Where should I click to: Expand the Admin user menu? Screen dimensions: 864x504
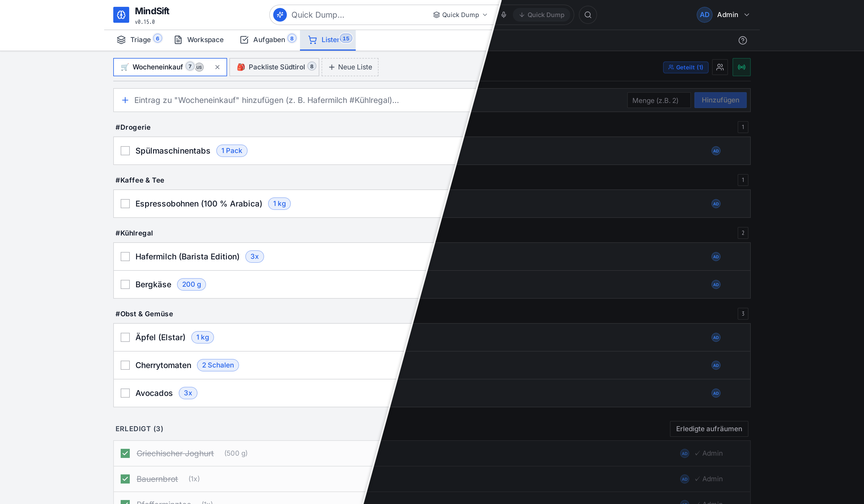coord(723,15)
